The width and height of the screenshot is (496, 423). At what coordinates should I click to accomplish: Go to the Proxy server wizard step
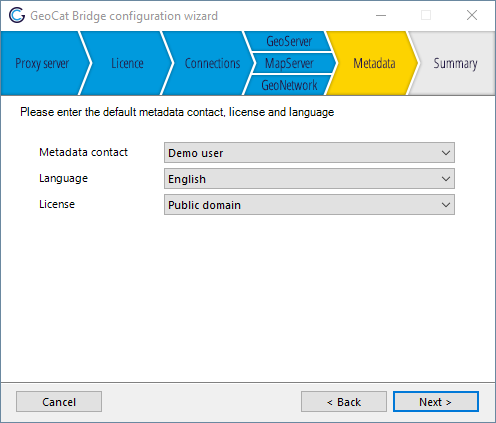pos(42,63)
